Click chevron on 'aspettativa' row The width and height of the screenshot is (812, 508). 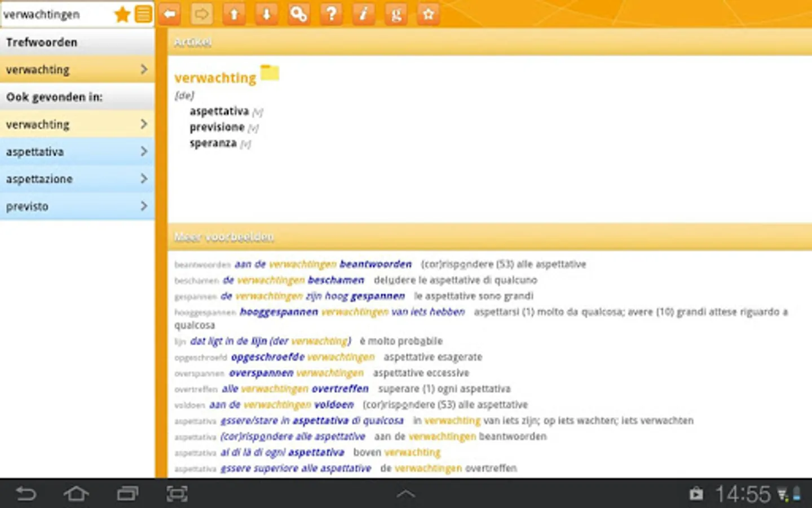click(144, 151)
